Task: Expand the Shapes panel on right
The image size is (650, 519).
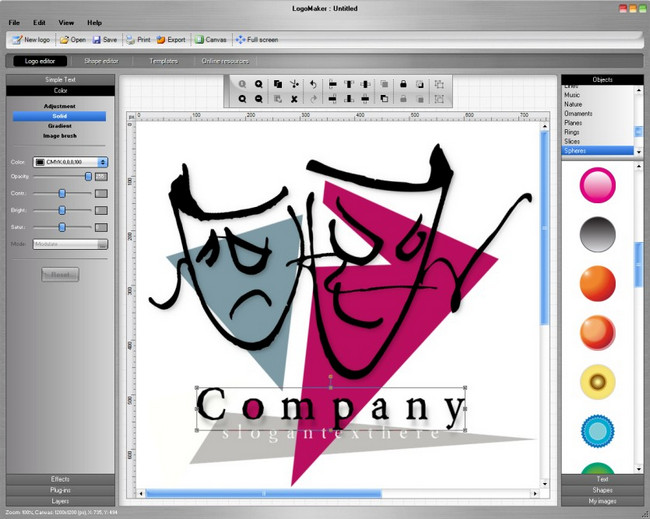Action: coord(602,490)
